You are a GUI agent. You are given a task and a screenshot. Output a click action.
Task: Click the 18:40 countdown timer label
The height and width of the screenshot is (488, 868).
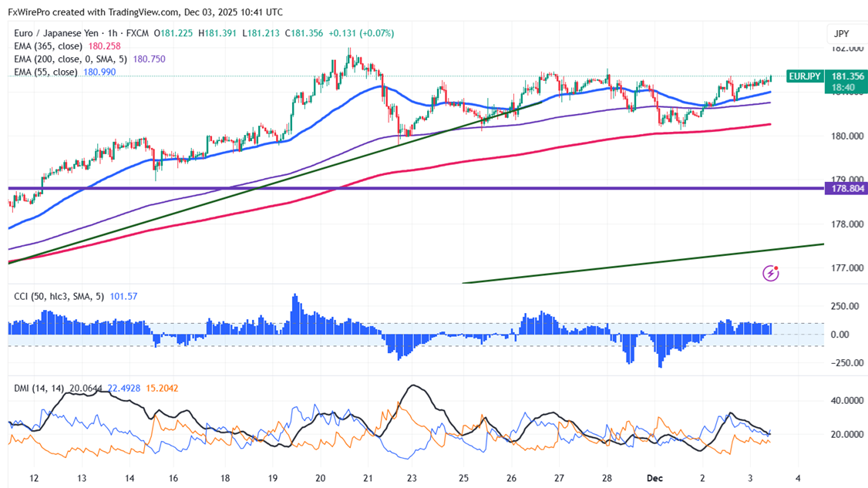click(843, 88)
